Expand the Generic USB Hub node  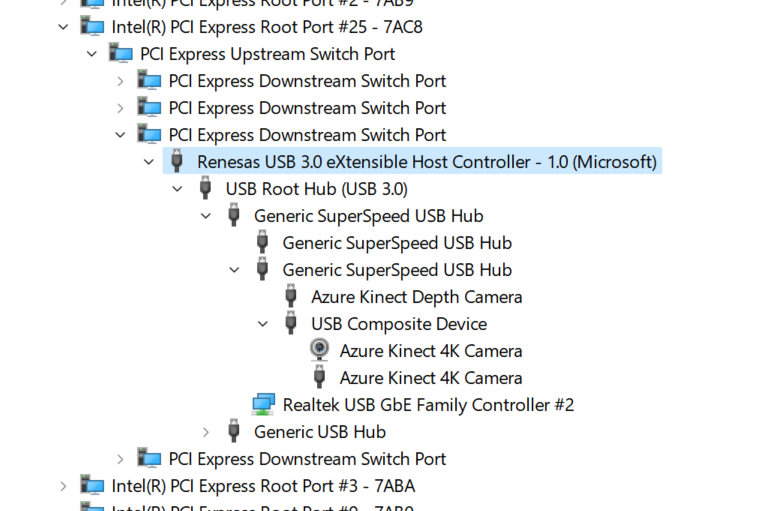coord(206,432)
